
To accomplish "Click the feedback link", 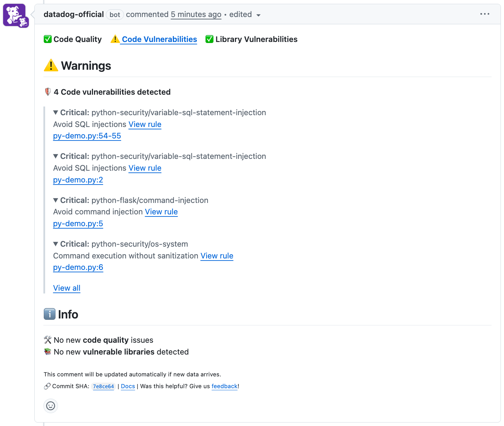I will click(x=224, y=386).
